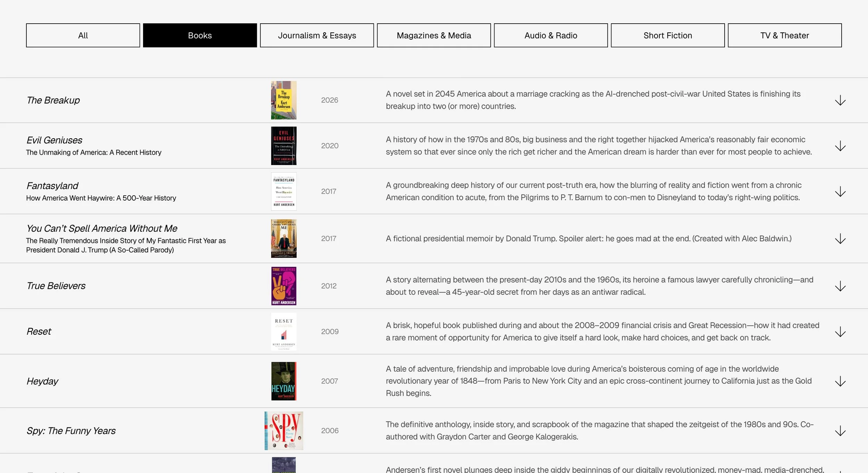The image size is (868, 473).
Task: Expand the Reset row arrow
Action: coord(840,332)
